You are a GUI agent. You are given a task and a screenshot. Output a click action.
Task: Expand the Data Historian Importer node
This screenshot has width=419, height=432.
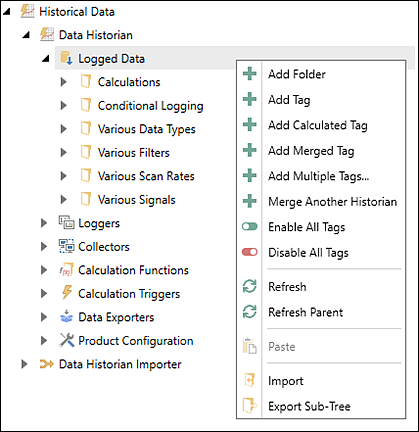click(24, 364)
